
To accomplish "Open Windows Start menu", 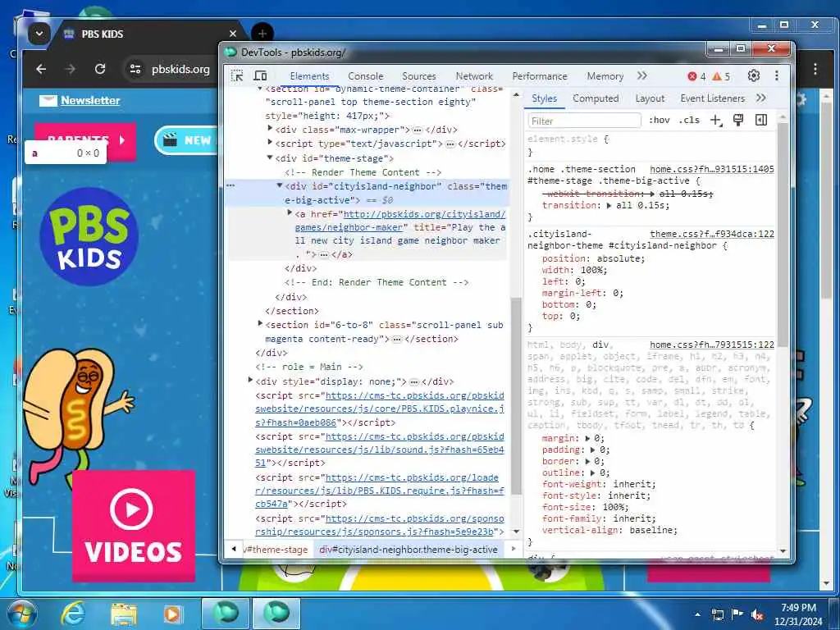I will point(22,614).
